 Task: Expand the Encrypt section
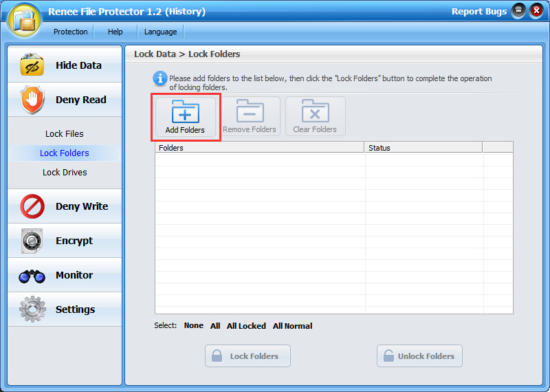tap(65, 241)
